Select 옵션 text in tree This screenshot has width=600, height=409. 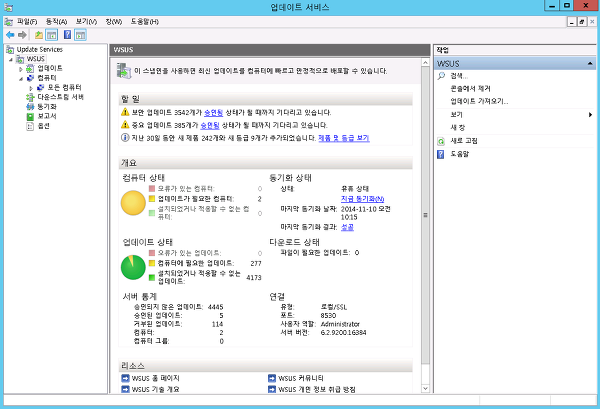[43, 126]
